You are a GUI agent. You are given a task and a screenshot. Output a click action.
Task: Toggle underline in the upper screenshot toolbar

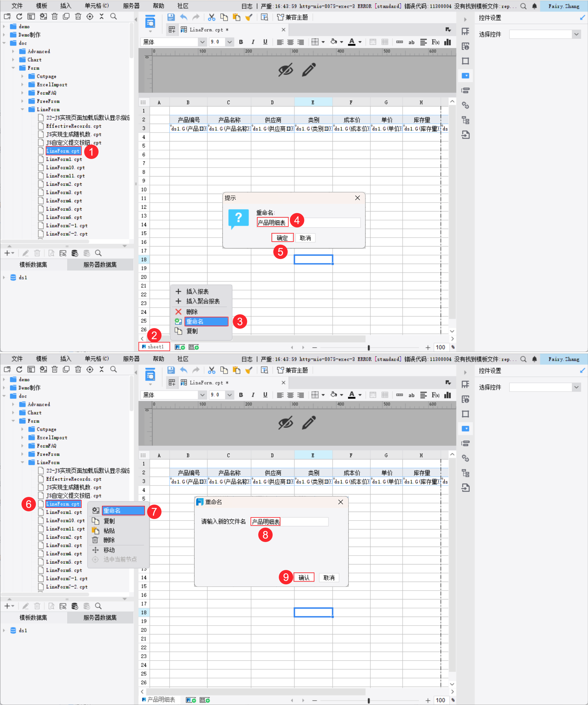tap(265, 42)
